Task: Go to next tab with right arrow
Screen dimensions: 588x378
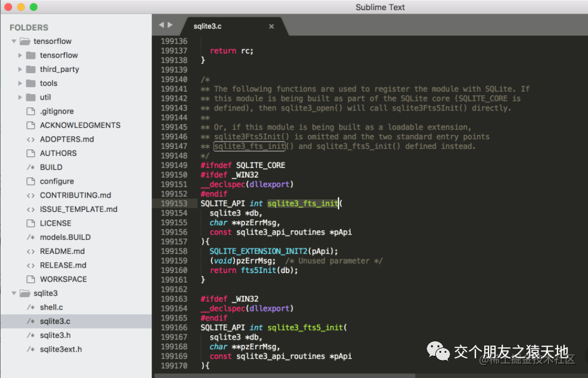Action: [x=170, y=25]
